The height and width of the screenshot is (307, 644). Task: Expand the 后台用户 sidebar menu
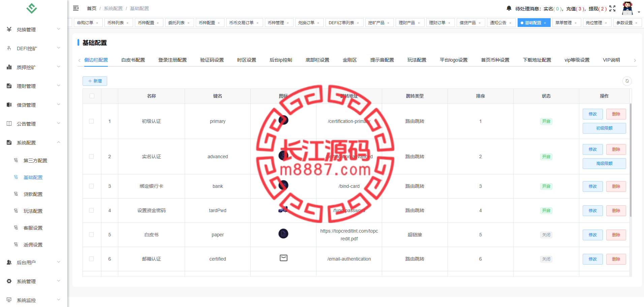pos(34,262)
